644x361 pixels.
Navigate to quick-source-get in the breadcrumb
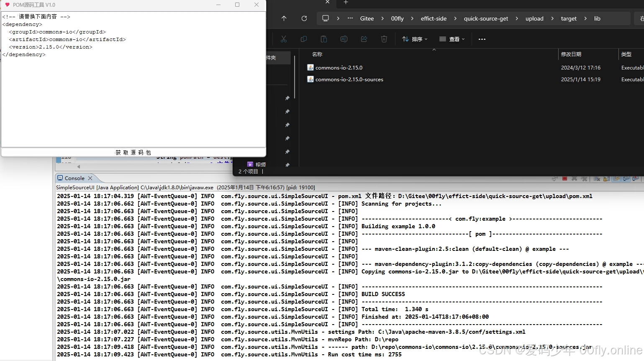[x=486, y=18]
